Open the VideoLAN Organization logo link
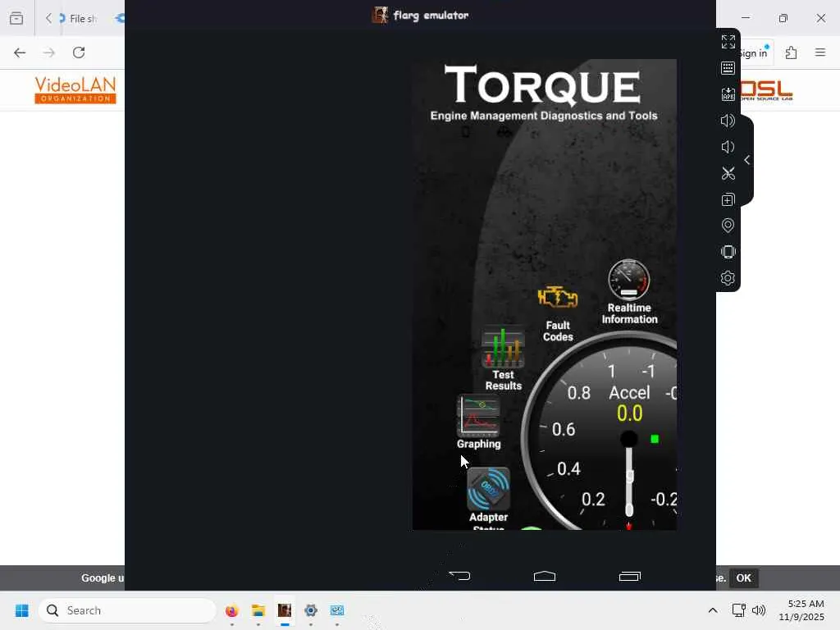 (75, 89)
